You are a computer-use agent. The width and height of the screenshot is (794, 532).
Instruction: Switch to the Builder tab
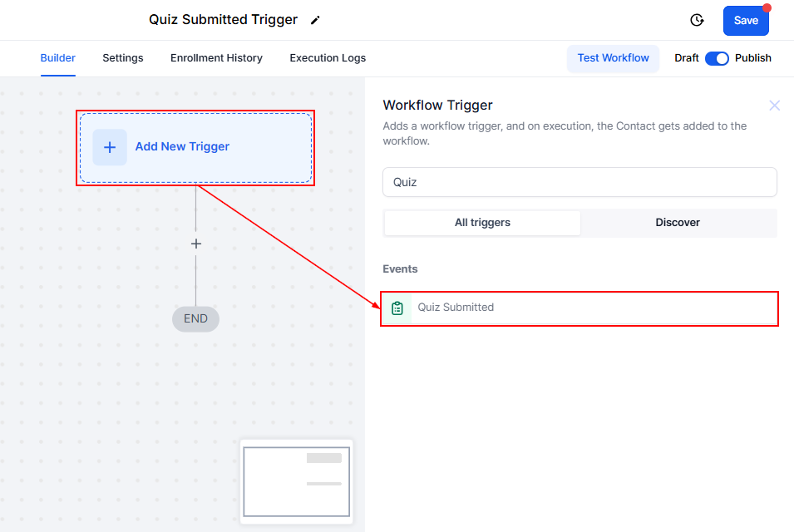58,58
